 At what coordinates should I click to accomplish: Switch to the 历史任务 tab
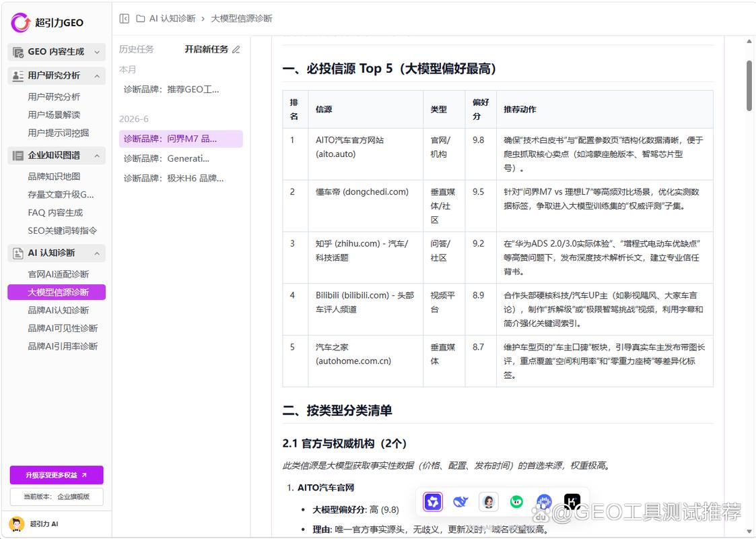point(137,49)
